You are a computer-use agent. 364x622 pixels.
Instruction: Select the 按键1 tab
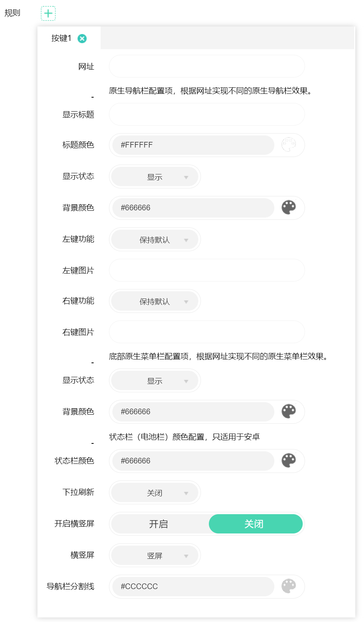click(x=61, y=38)
